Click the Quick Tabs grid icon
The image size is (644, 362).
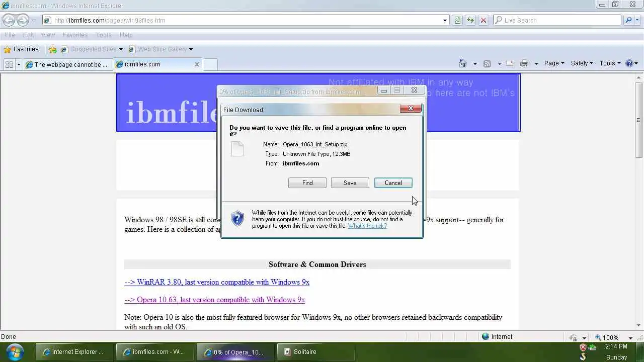[x=9, y=64]
